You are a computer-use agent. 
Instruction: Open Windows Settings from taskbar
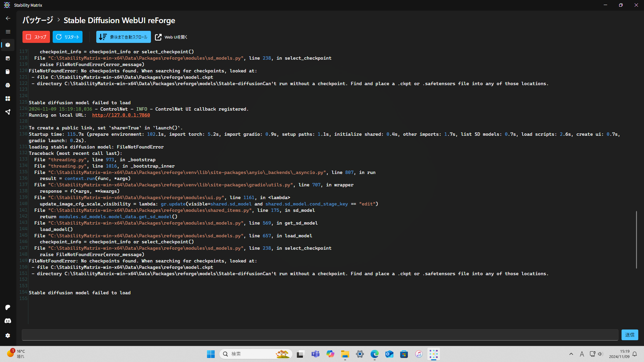pos(360,354)
